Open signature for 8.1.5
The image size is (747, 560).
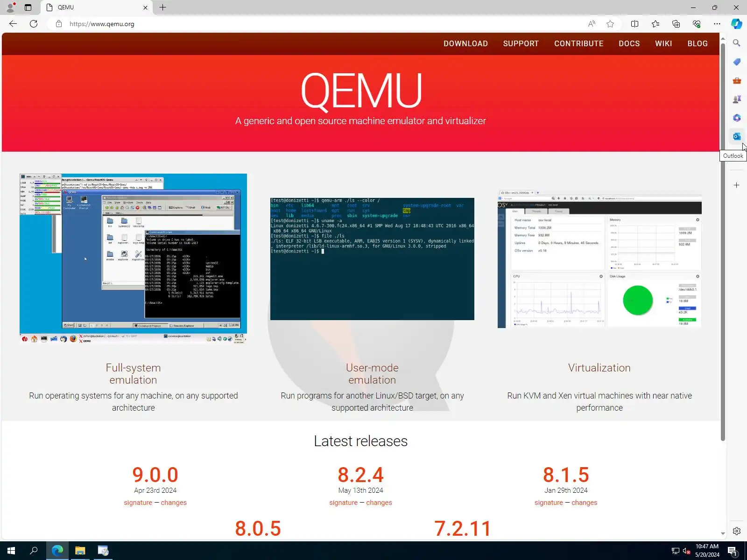click(549, 503)
